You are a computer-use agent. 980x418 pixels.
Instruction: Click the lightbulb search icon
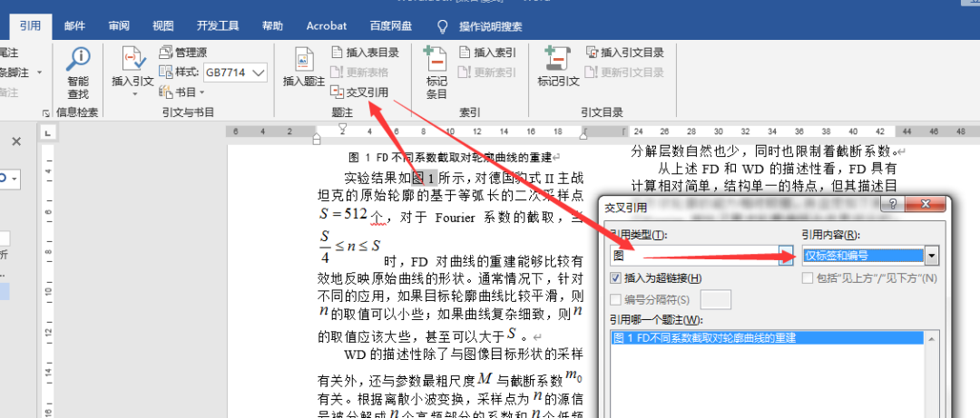443,26
